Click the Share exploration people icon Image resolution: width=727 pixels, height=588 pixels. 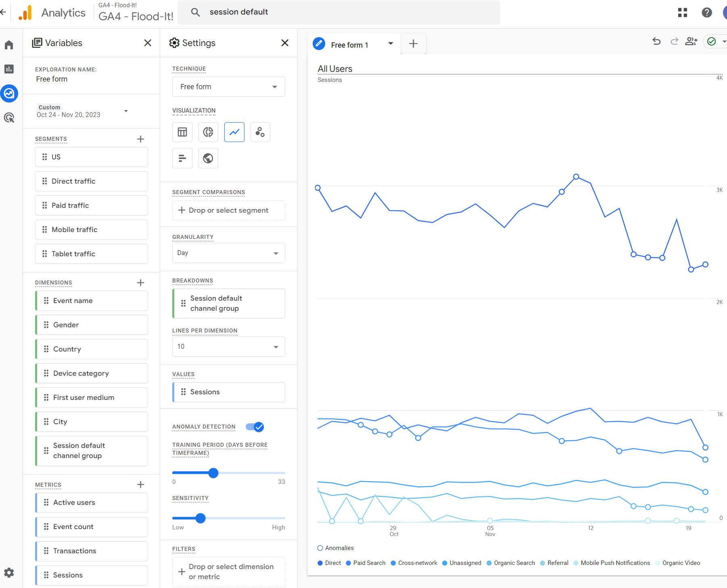691,41
